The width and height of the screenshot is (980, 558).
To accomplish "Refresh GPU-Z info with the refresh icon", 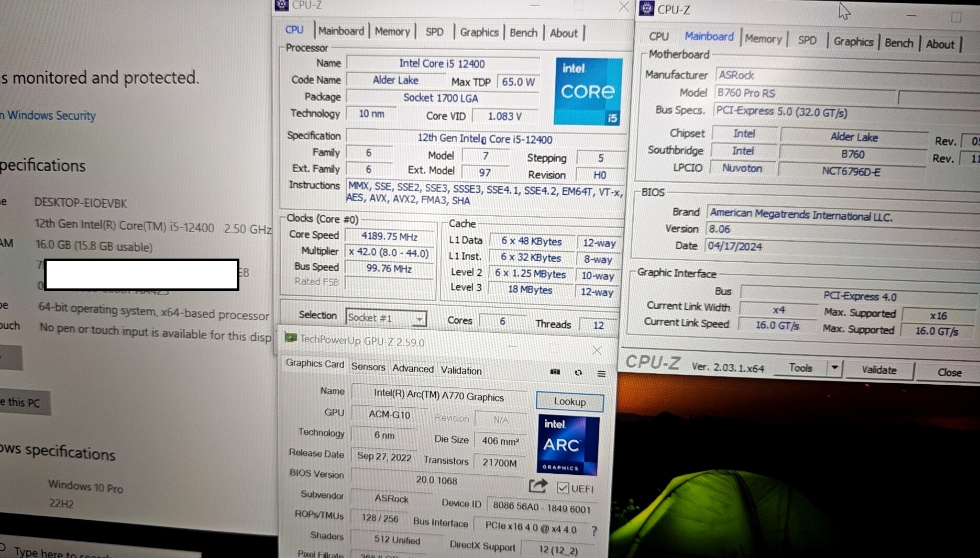I will (x=578, y=373).
